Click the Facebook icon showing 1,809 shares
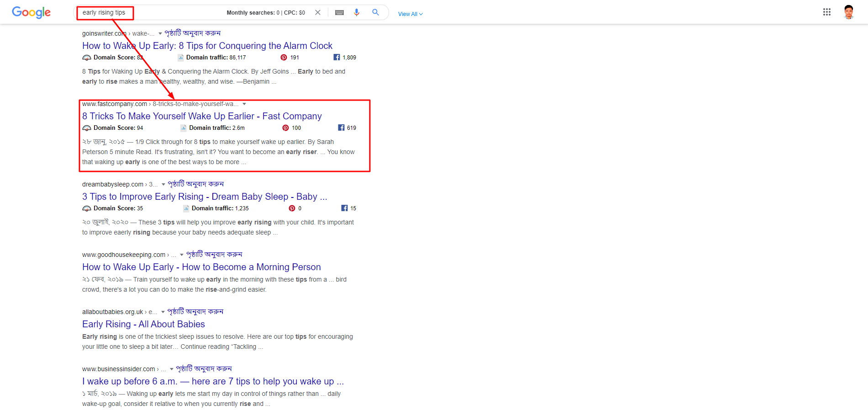This screenshot has width=868, height=416. [x=337, y=57]
